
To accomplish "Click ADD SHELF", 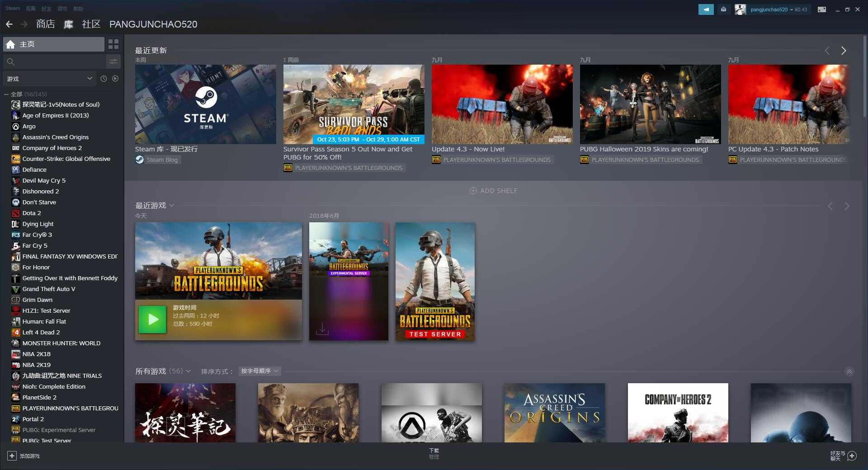I will pyautogui.click(x=493, y=191).
